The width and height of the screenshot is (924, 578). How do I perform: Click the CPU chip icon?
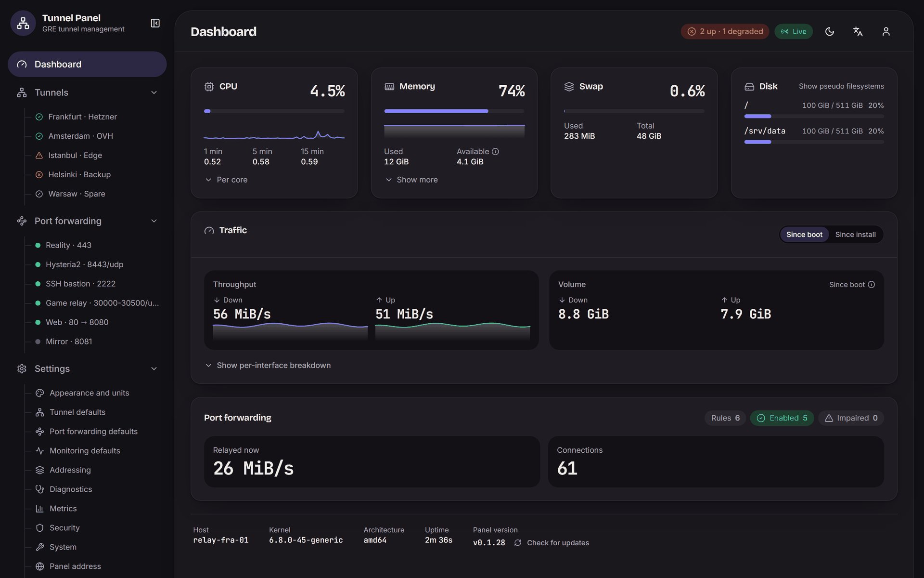pyautogui.click(x=209, y=86)
